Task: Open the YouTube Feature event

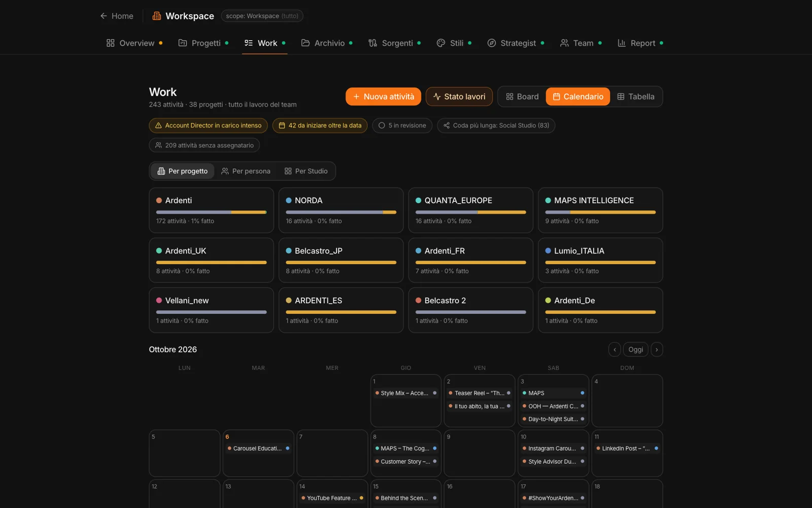Action: 332,498
